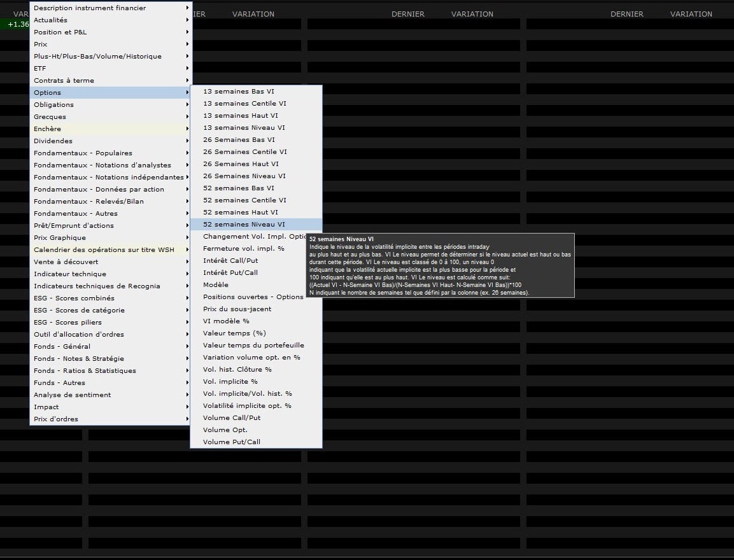The image size is (734, 560).
Task: Open 'Fondamentaux - Populaires' category
Action: [83, 153]
